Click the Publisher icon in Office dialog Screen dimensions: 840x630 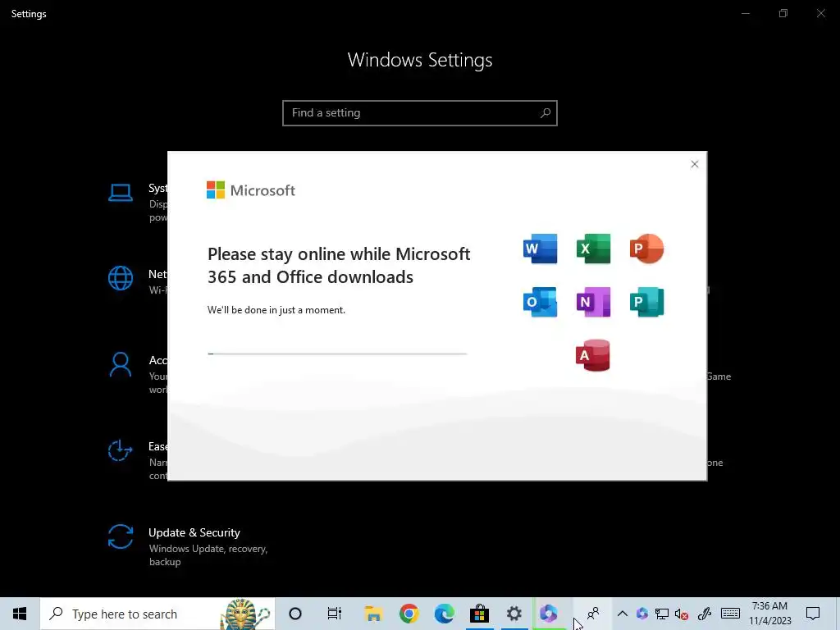coord(646,302)
